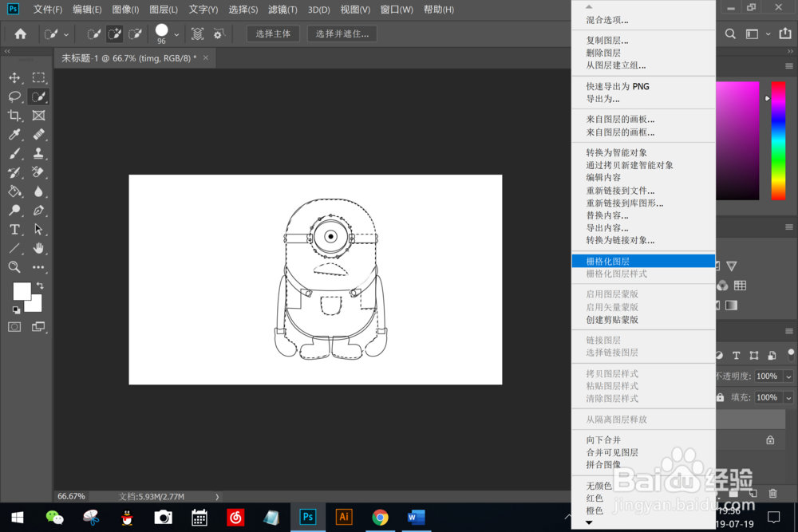Open the Opacity 100% dropdown
This screenshot has height=532, width=798.
coord(788,376)
